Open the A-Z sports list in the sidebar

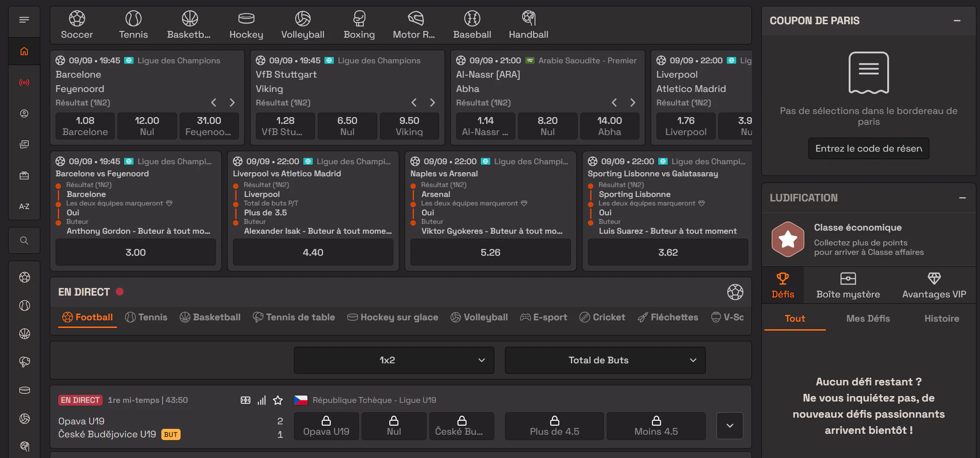24,206
